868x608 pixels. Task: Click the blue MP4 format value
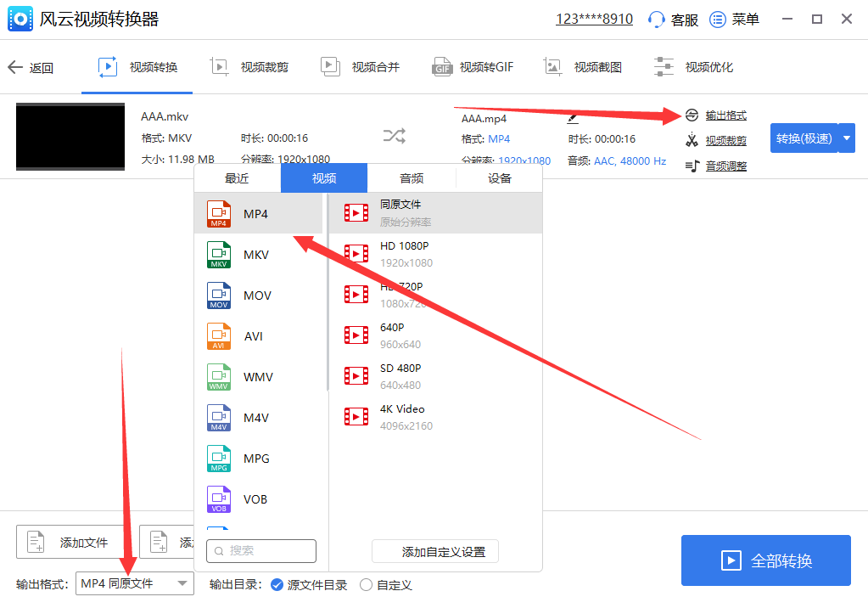tap(499, 139)
